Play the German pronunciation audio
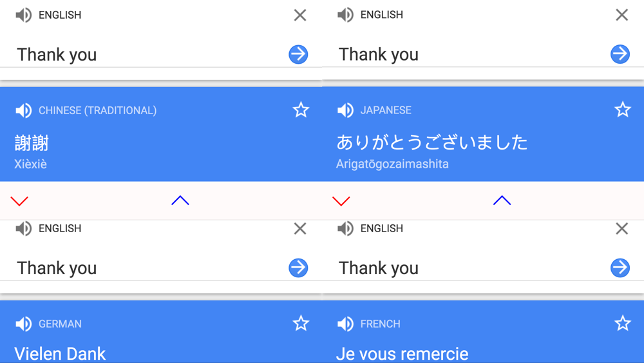This screenshot has height=363, width=644. point(23,324)
